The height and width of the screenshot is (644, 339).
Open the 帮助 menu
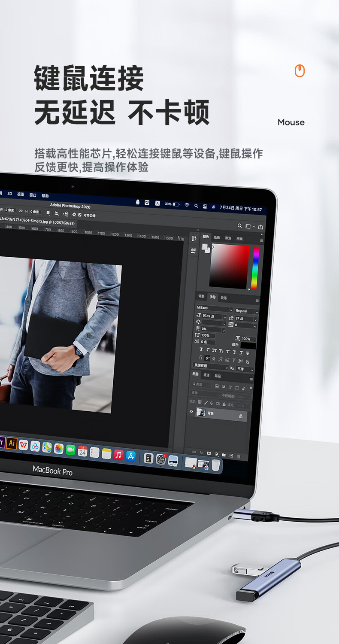click(x=45, y=196)
